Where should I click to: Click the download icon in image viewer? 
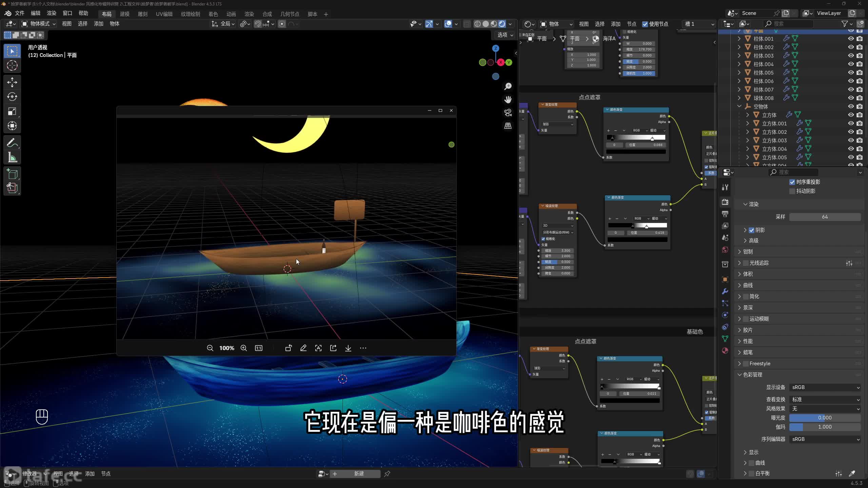tap(348, 348)
